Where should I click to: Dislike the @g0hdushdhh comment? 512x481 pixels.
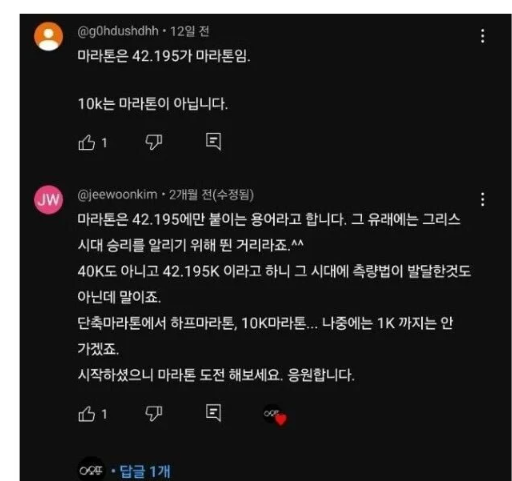point(154,142)
